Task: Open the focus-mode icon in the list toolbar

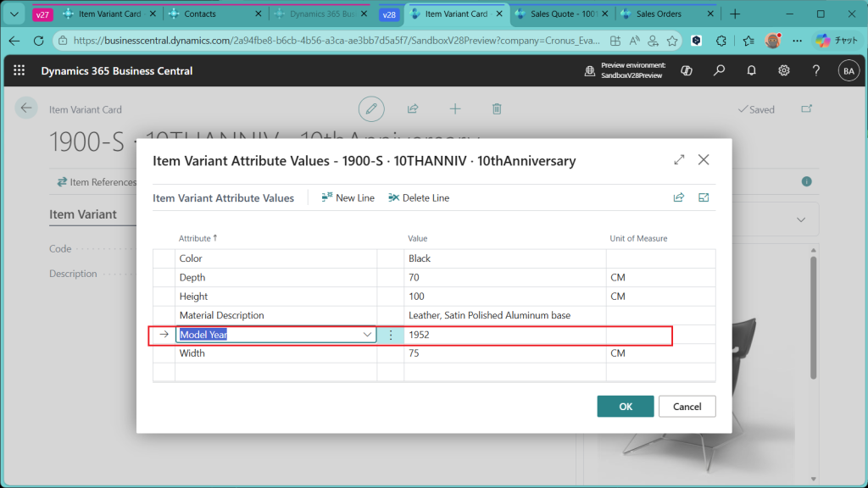Action: coord(704,198)
